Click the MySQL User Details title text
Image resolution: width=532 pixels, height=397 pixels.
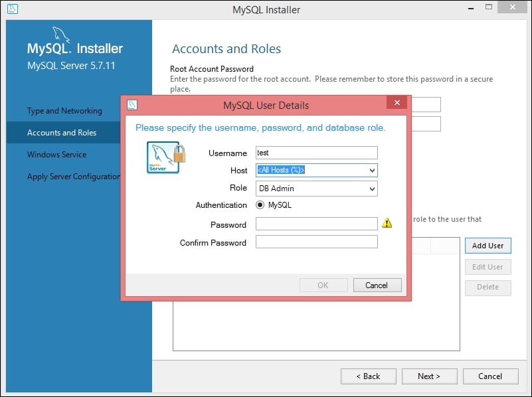(x=266, y=106)
